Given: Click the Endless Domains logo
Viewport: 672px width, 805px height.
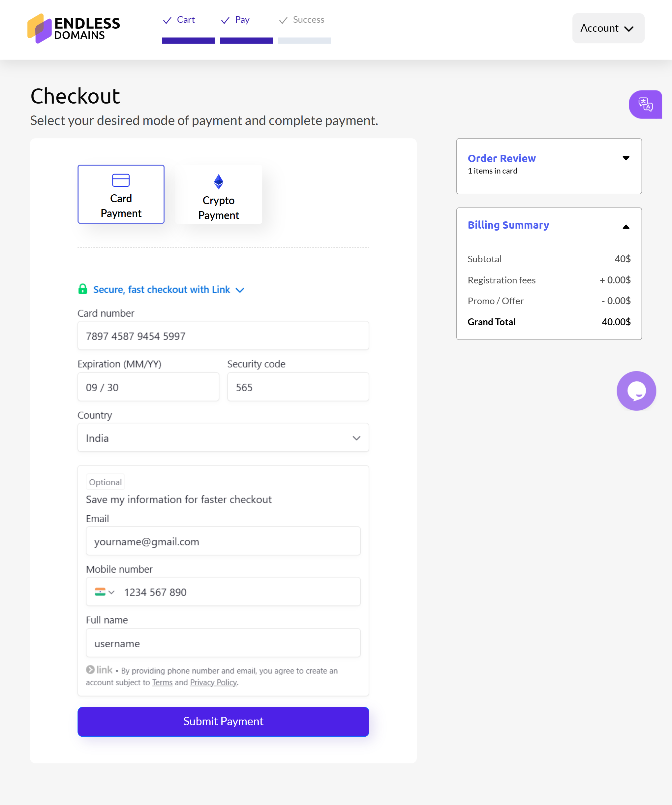Looking at the screenshot, I should pos(74,28).
